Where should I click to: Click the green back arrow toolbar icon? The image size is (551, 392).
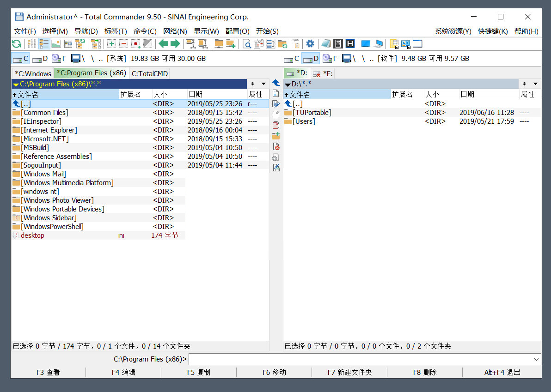(164, 44)
